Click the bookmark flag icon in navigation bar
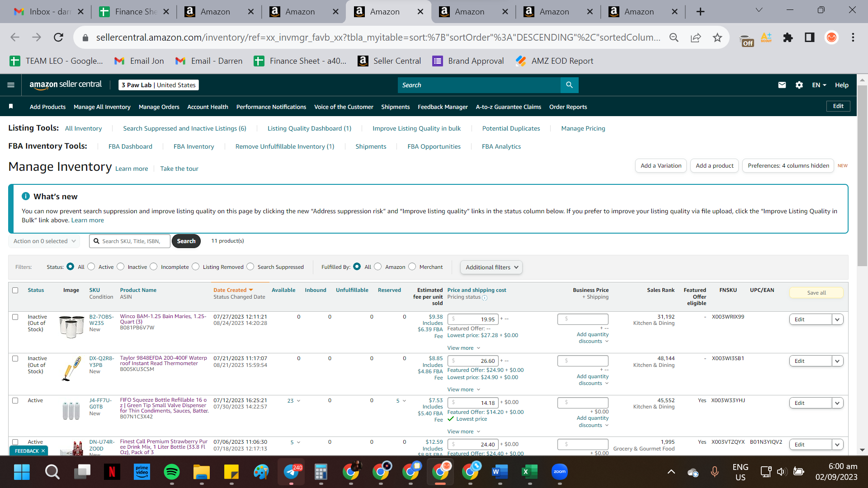The width and height of the screenshot is (868, 488). (x=11, y=107)
